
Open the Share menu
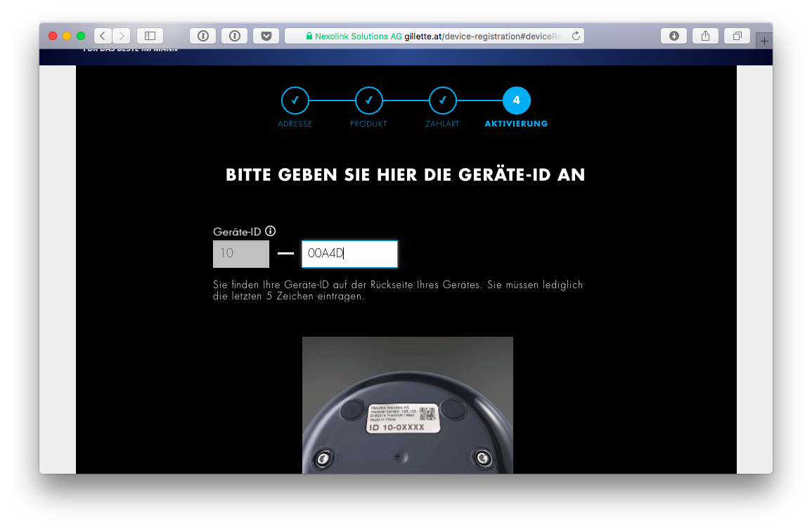tap(705, 36)
